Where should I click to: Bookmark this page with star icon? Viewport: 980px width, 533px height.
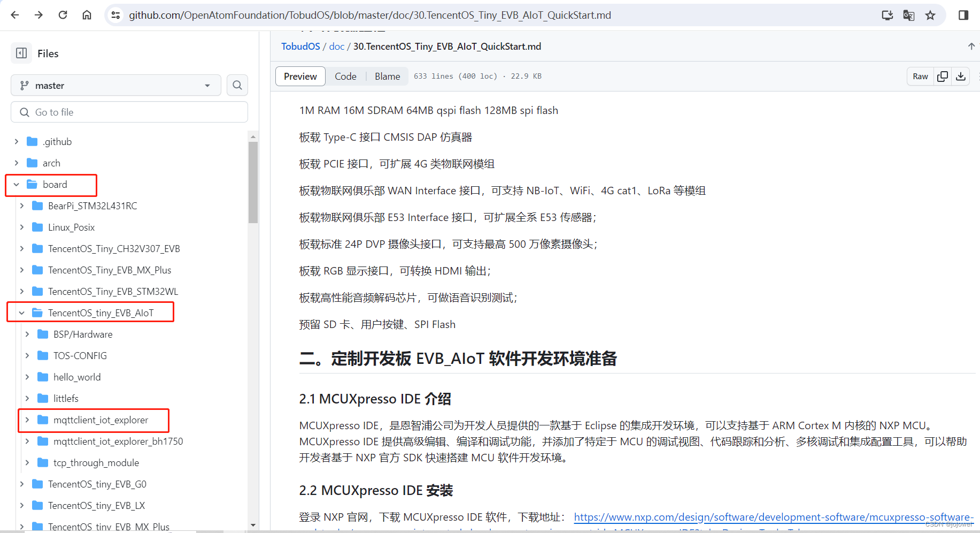tap(930, 15)
